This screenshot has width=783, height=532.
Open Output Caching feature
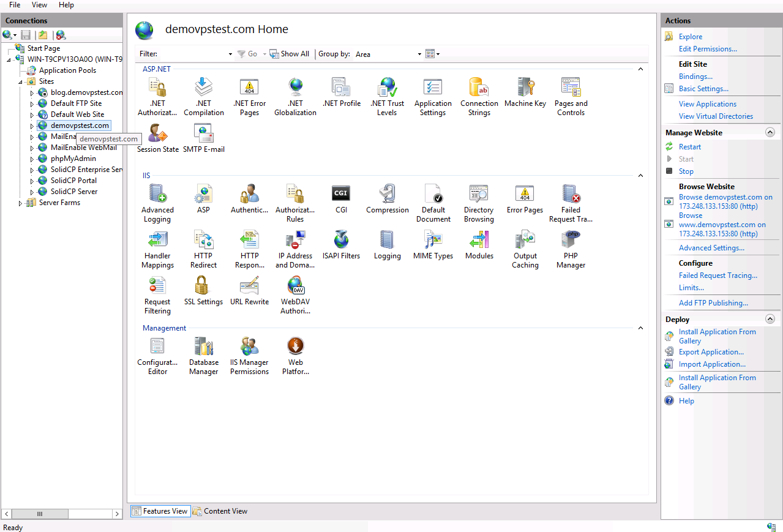point(525,249)
